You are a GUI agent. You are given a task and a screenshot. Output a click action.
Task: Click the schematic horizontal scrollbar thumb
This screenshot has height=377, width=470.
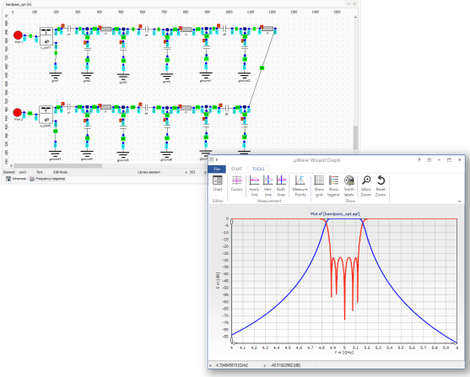tap(58, 166)
